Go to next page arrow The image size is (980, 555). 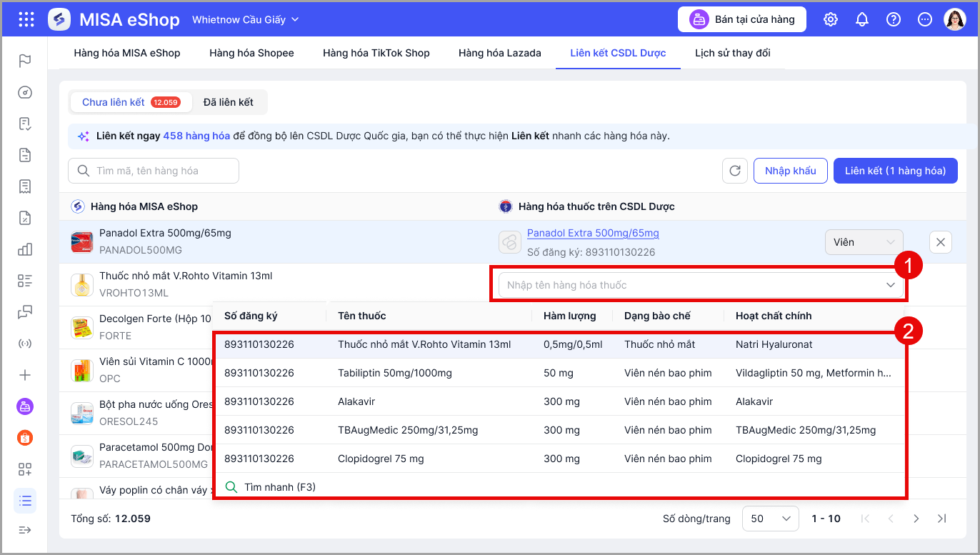coord(916,519)
